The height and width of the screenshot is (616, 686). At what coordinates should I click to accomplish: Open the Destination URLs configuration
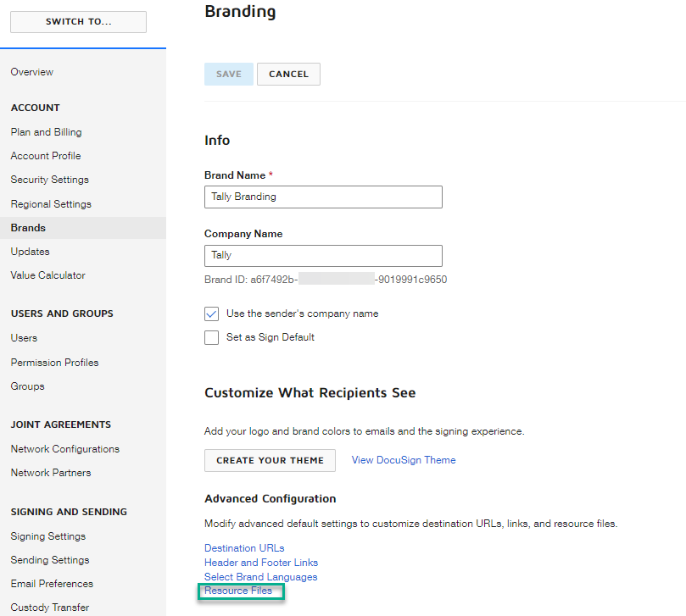(243, 547)
